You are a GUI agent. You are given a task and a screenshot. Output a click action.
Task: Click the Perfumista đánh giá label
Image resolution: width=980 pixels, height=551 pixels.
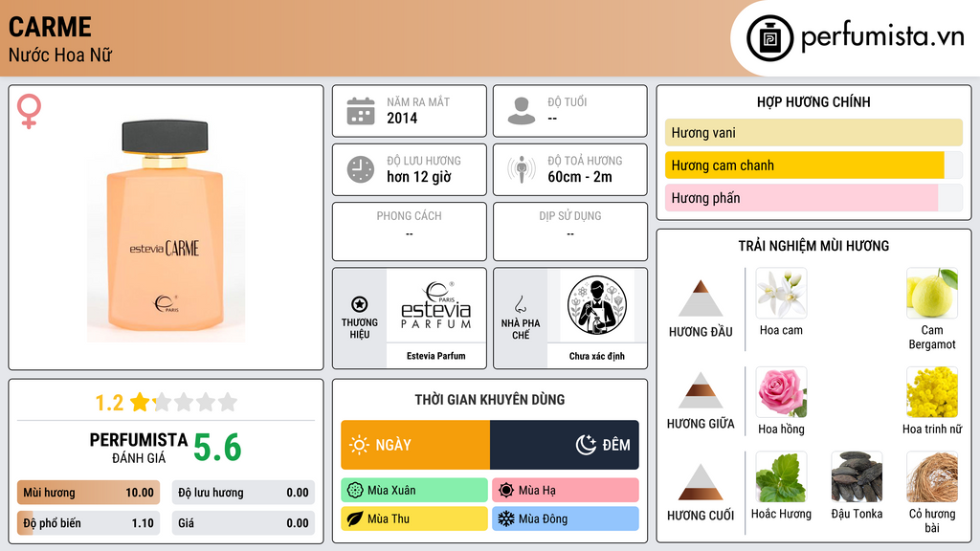[139, 448]
